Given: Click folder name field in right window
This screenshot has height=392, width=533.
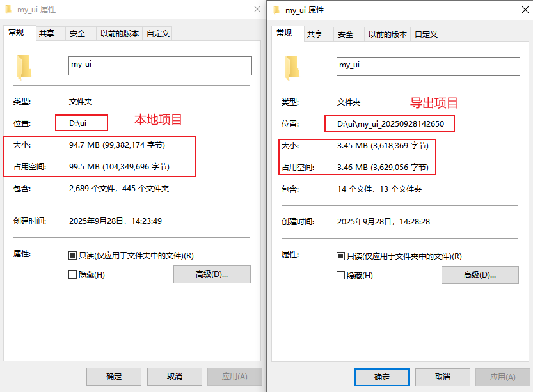Looking at the screenshot, I should (428, 67).
